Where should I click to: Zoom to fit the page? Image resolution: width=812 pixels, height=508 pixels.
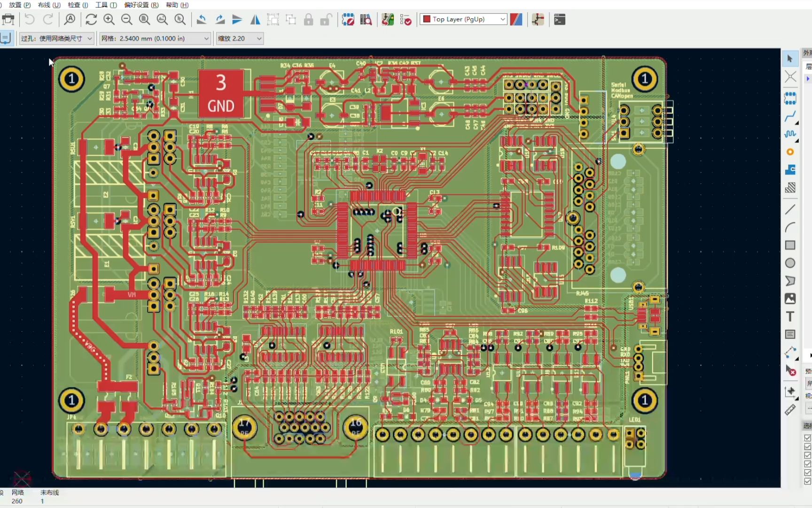[145, 19]
